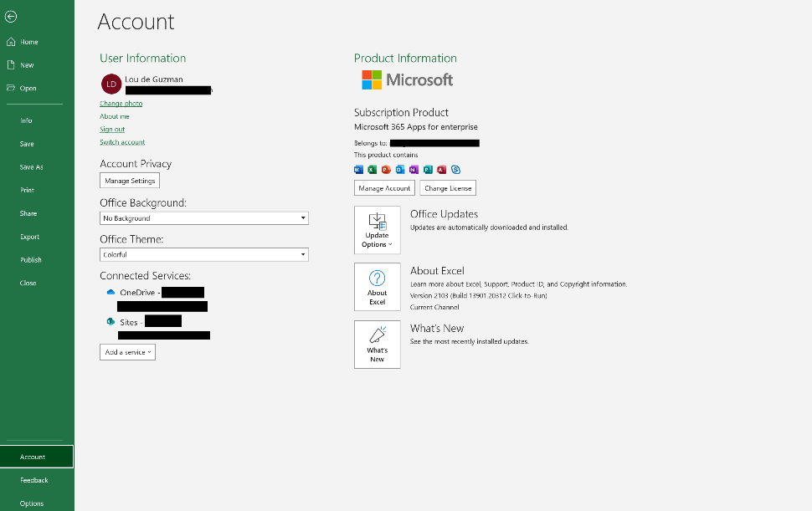This screenshot has height=511, width=812.
Task: Open the Office Background dropdown
Action: [x=204, y=218]
